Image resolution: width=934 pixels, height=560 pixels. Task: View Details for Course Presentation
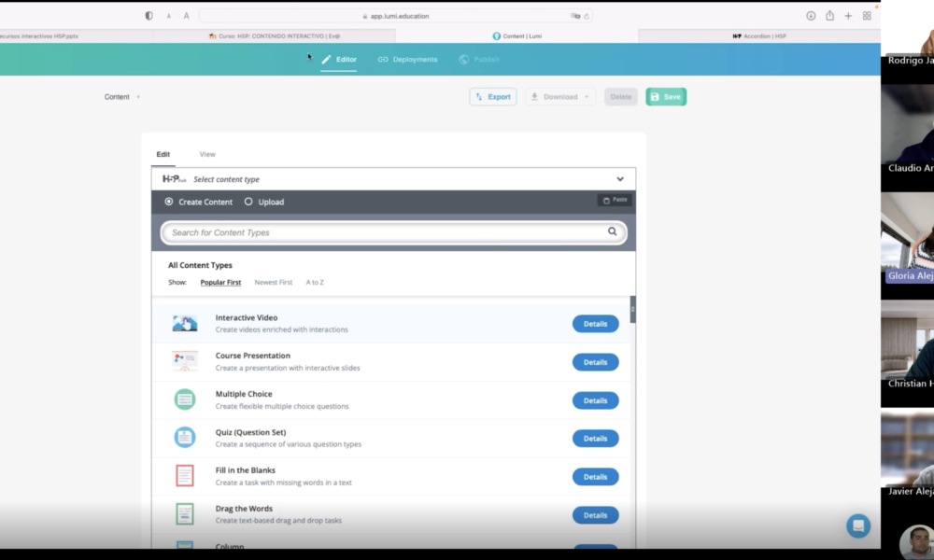point(596,362)
